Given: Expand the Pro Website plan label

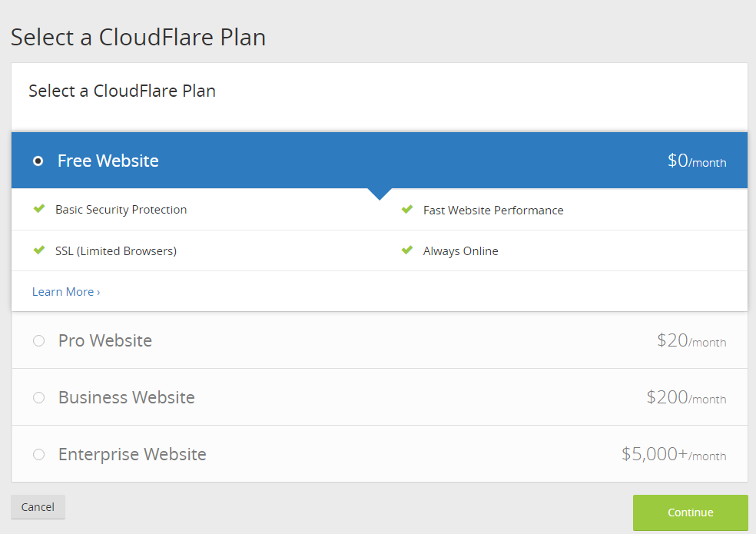Looking at the screenshot, I should 105,340.
